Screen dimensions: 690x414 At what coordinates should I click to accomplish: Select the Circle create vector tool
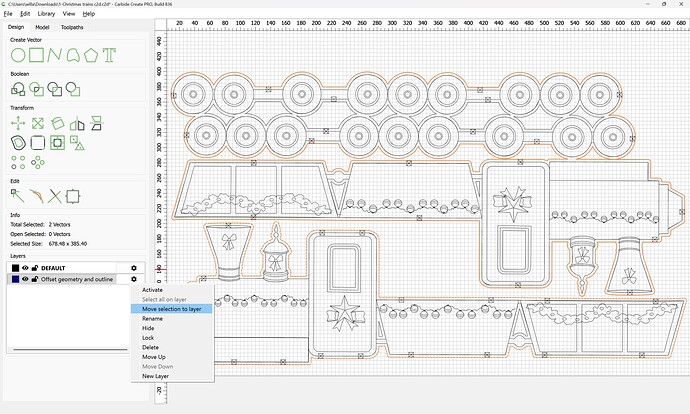point(18,54)
